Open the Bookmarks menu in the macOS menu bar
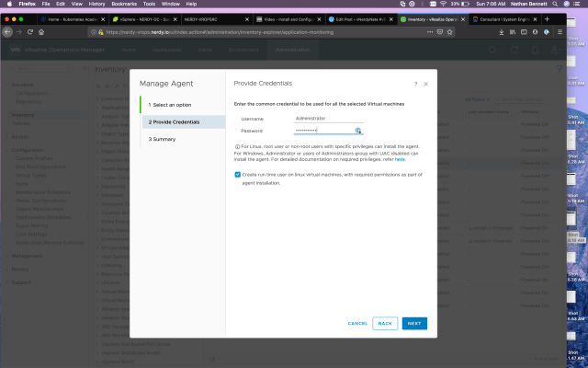The image size is (588, 368). [x=124, y=4]
